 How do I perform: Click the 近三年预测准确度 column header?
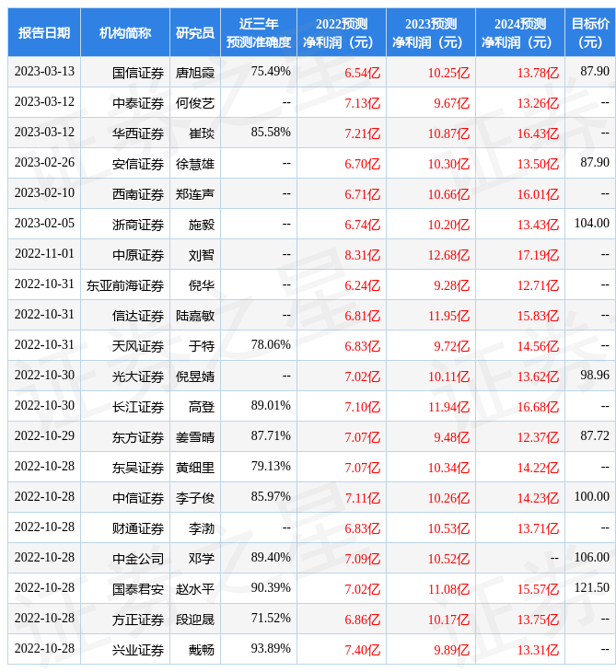coord(259,33)
